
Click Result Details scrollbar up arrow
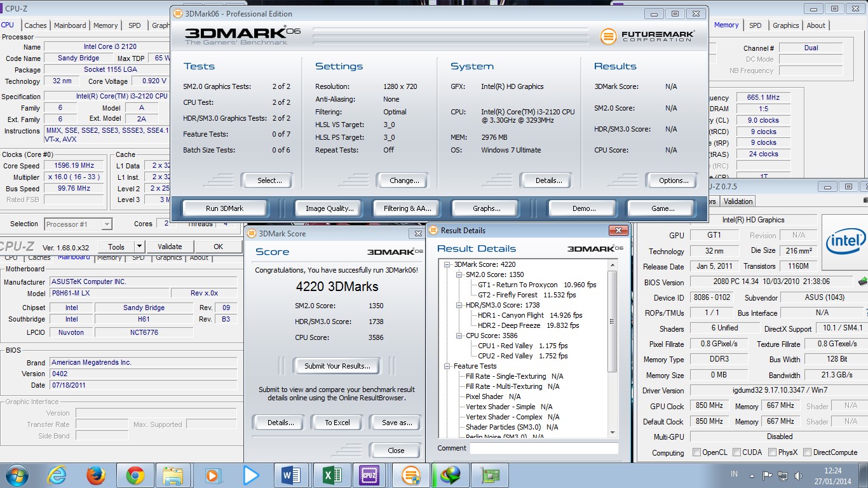613,264
